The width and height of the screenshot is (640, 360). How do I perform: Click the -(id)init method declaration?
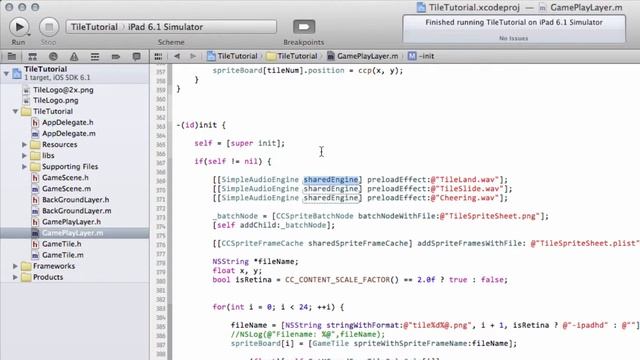201,125
